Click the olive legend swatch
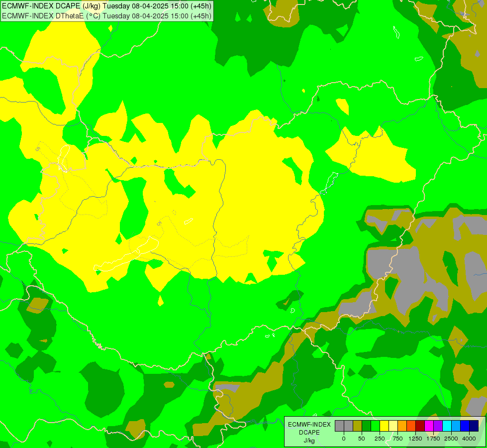487x448 pixels. click(358, 426)
